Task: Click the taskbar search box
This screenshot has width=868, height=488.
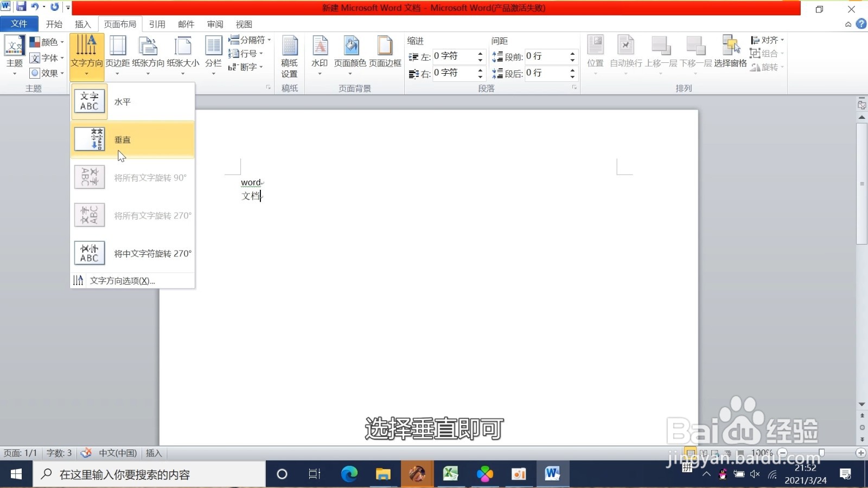Action: point(149,474)
